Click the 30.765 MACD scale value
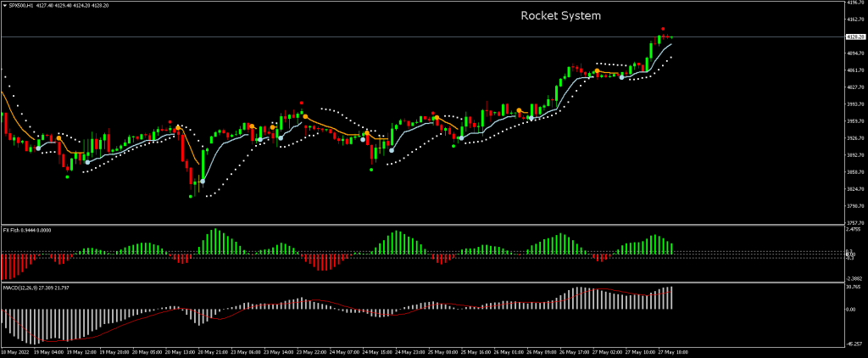The image size is (868, 358). (x=854, y=286)
